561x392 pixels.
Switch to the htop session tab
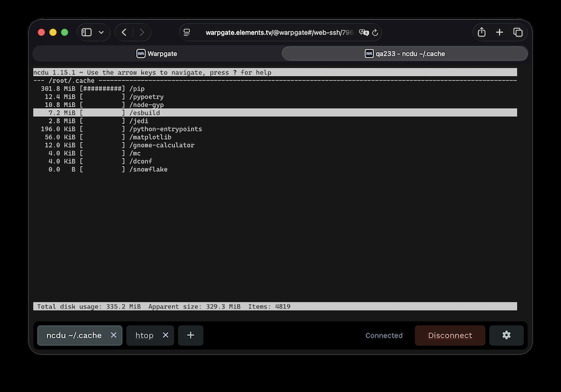click(x=145, y=335)
